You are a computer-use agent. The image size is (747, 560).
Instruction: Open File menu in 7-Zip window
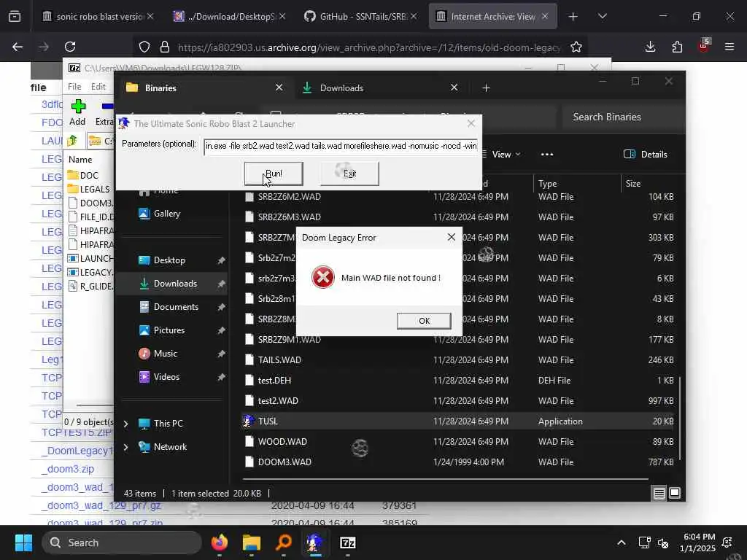(x=74, y=87)
